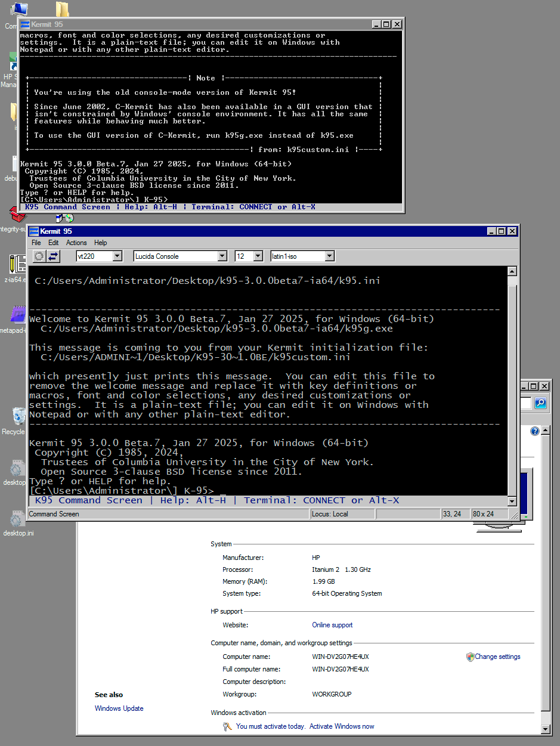Open the Edit menu in Kermit 95
The width and height of the screenshot is (560, 746).
[x=54, y=243]
